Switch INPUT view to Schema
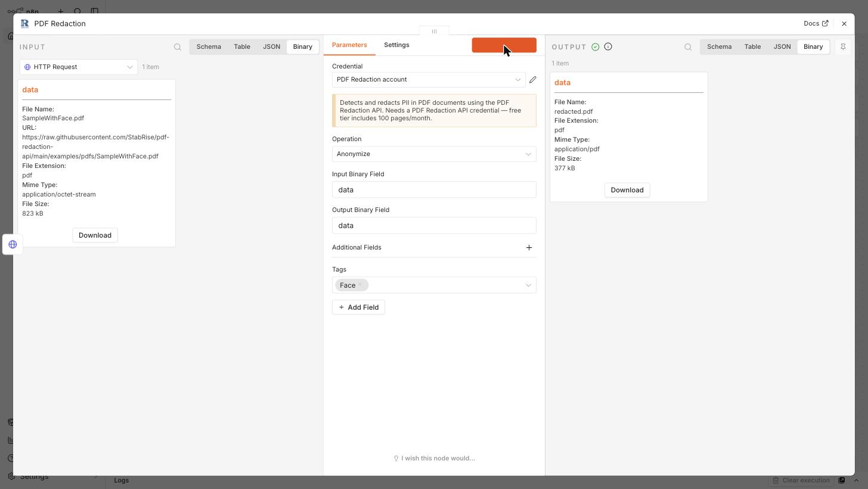868x489 pixels. (x=209, y=46)
